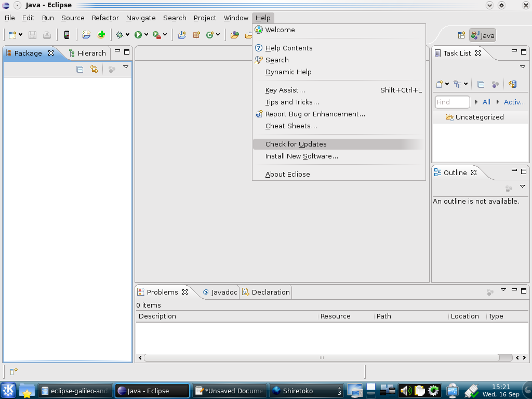
Task: Click the Problems horizontal scrollbar thumb
Action: 322,357
